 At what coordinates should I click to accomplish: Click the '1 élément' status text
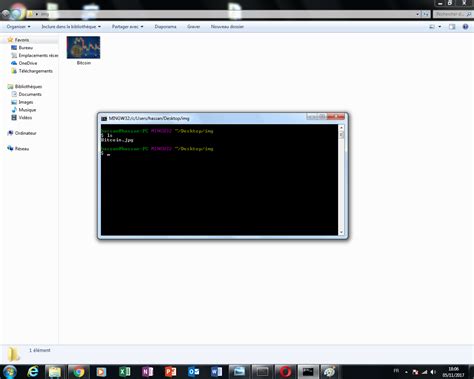pyautogui.click(x=40, y=350)
